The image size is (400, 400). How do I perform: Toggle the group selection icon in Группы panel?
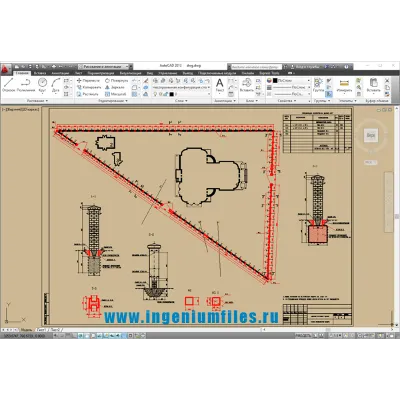pyautogui.click(x=329, y=94)
